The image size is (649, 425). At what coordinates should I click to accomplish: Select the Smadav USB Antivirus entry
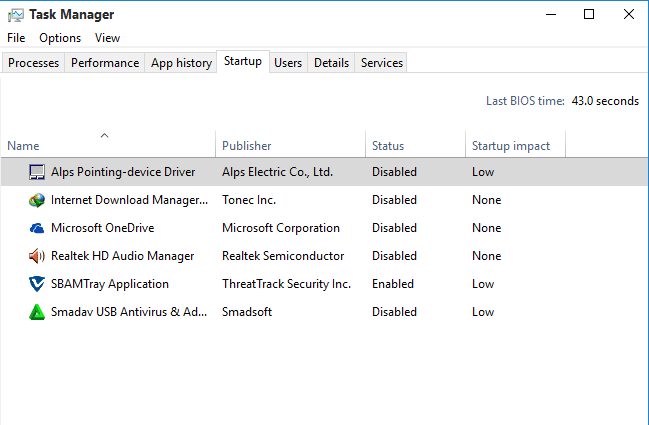[324, 312]
